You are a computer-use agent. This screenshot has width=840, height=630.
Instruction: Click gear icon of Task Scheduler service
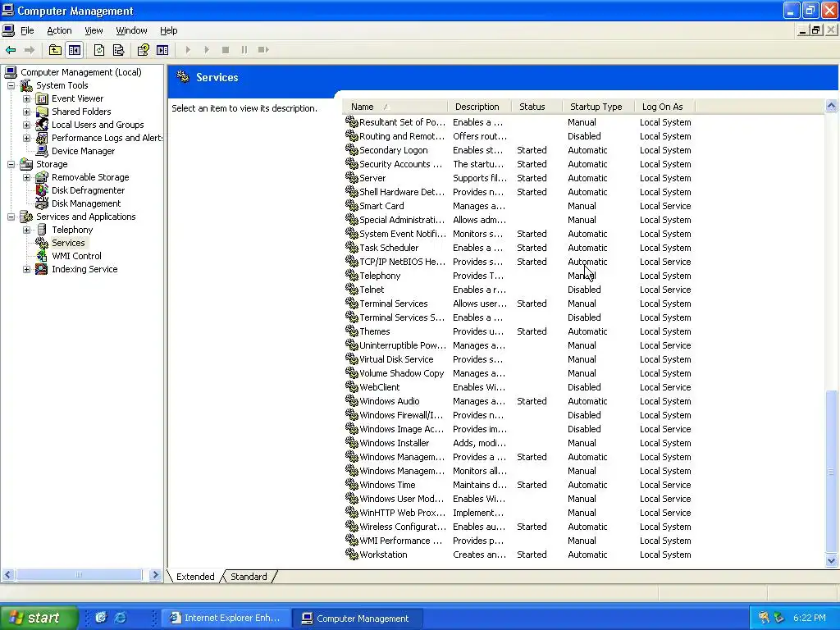[351, 248]
